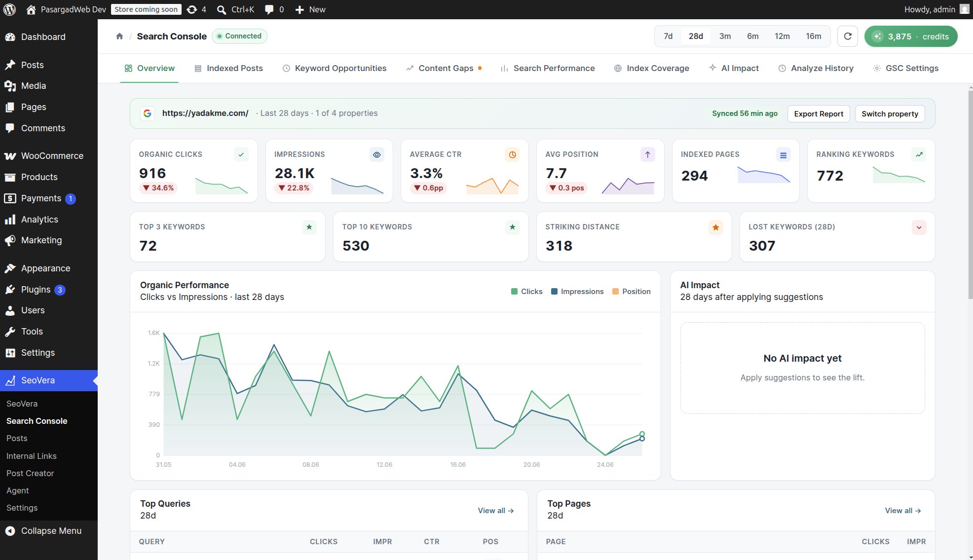Image resolution: width=973 pixels, height=560 pixels.
Task: Select the 7d time range
Action: [668, 36]
